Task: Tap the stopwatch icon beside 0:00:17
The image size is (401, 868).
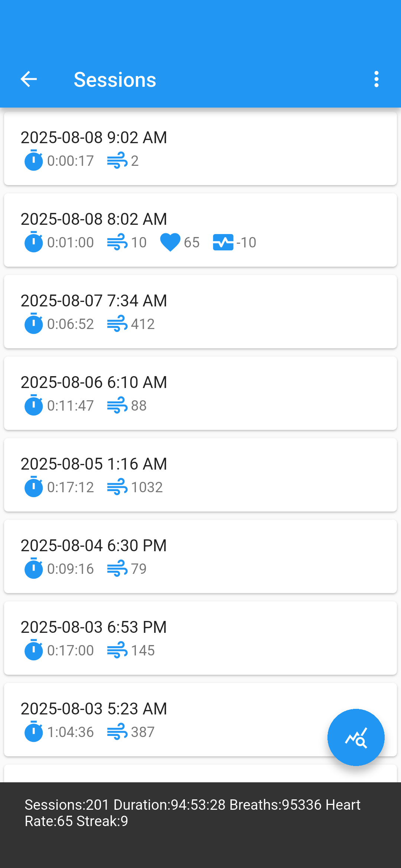Action: tap(33, 161)
